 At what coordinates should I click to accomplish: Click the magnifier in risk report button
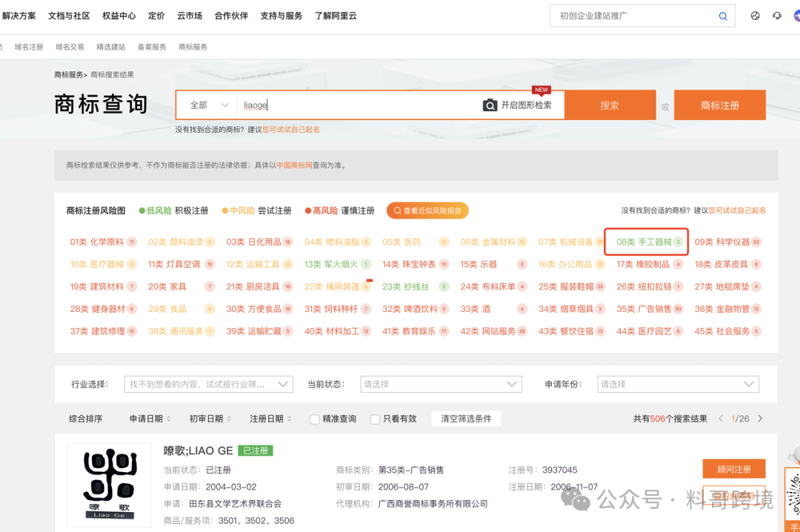point(397,210)
